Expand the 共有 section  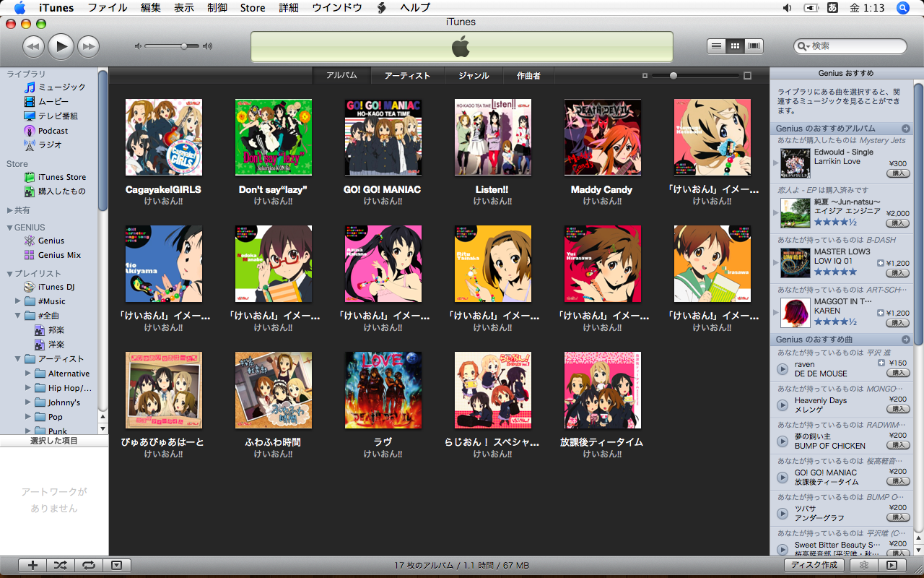[x=9, y=210]
